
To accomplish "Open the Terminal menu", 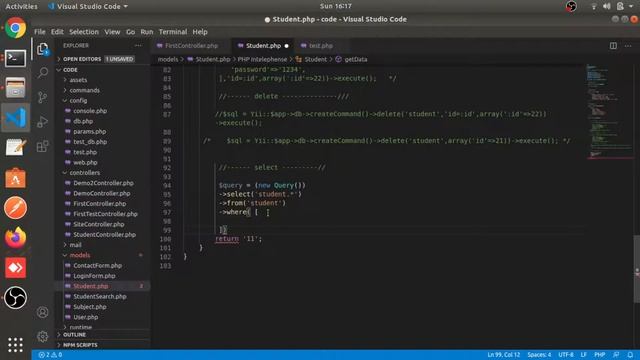I will (x=173, y=32).
